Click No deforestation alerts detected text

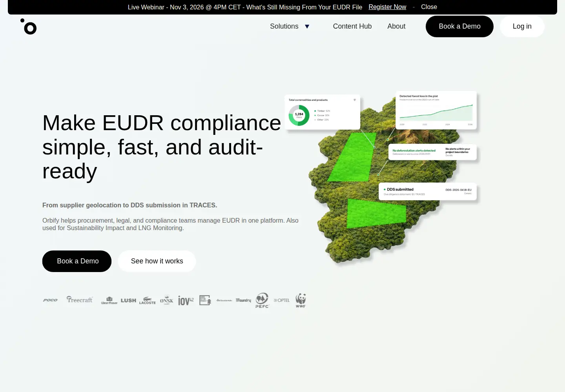coord(414,151)
